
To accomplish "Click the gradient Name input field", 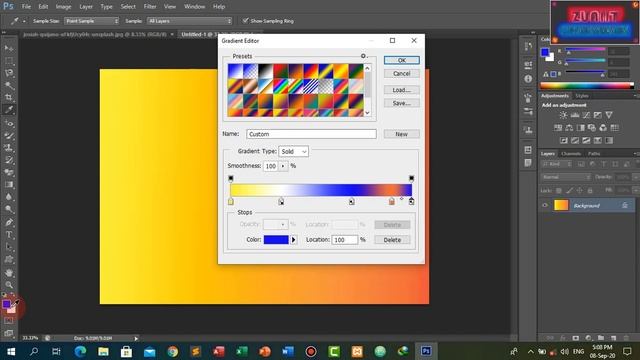I will pos(311,134).
